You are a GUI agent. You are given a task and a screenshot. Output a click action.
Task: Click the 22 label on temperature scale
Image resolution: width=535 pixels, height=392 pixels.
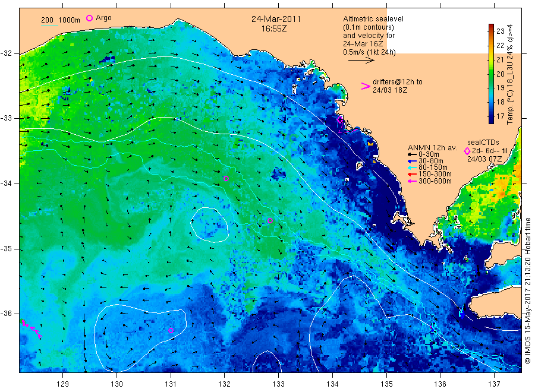[500, 46]
